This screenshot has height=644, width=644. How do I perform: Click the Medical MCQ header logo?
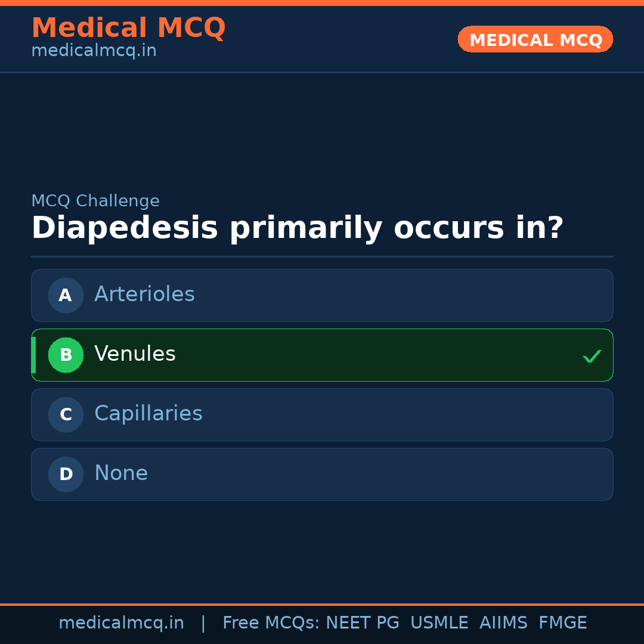pyautogui.click(x=128, y=28)
